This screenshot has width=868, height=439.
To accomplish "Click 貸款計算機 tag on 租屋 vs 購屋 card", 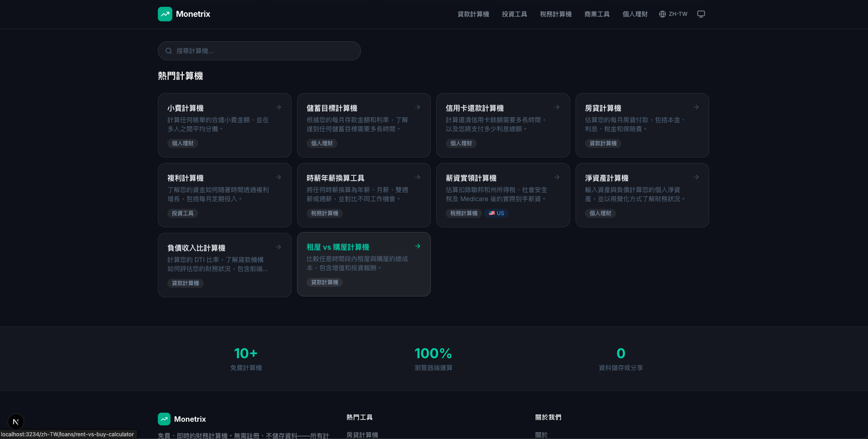I will coord(325,282).
